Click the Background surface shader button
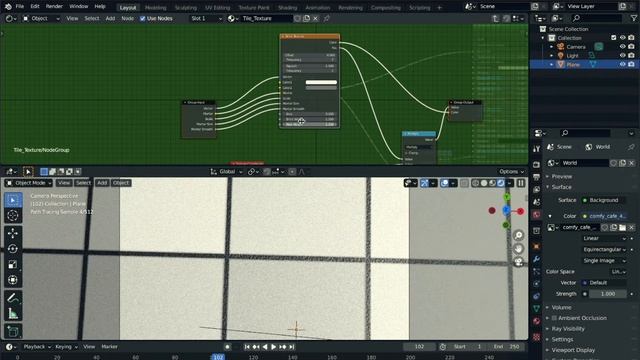The image size is (640, 360). coord(605,200)
